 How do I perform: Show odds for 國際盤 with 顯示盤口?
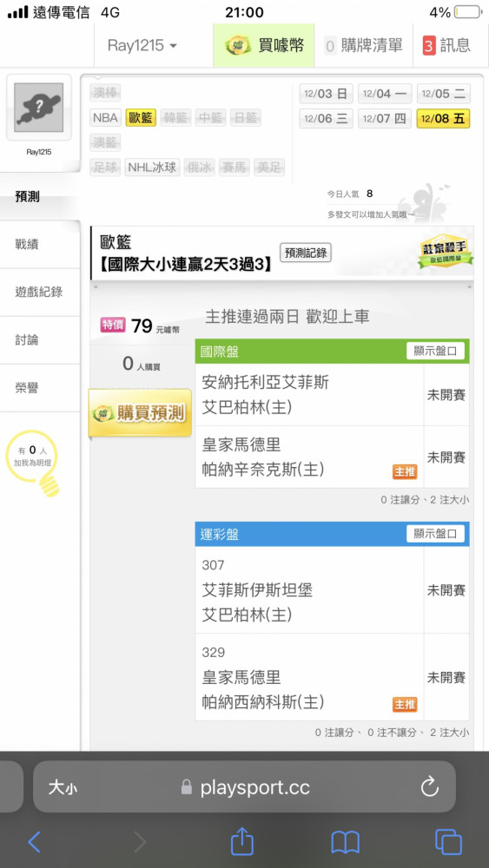tap(435, 351)
